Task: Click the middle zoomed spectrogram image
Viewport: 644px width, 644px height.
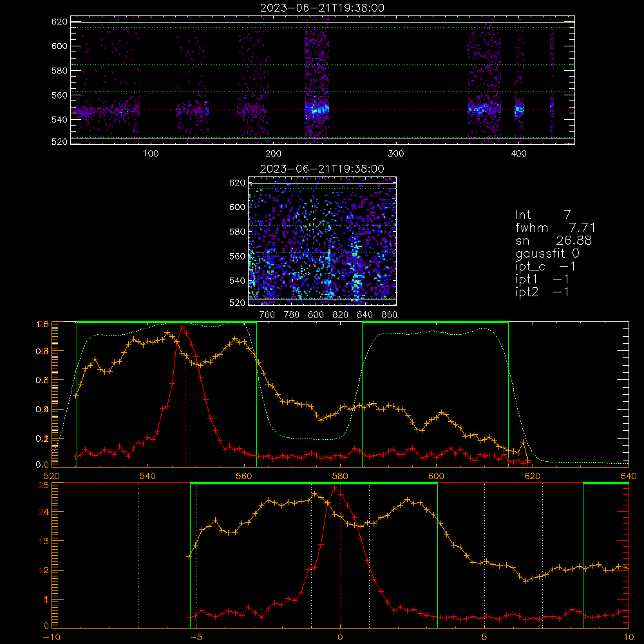Action: (323, 241)
